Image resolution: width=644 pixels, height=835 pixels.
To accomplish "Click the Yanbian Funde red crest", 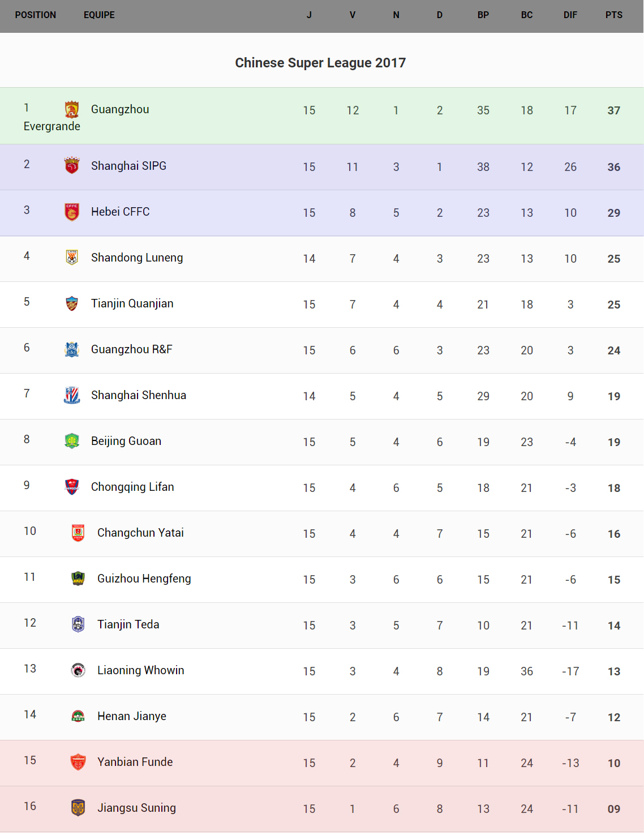I will (78, 762).
